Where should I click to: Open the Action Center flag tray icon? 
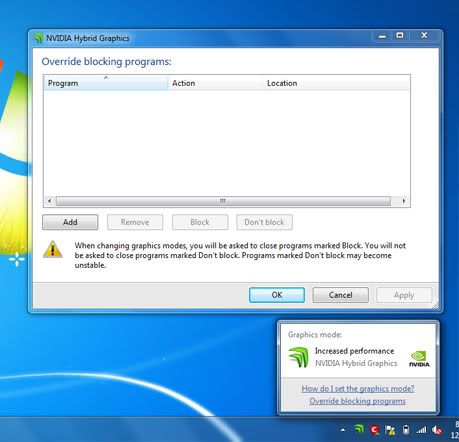[x=390, y=430]
